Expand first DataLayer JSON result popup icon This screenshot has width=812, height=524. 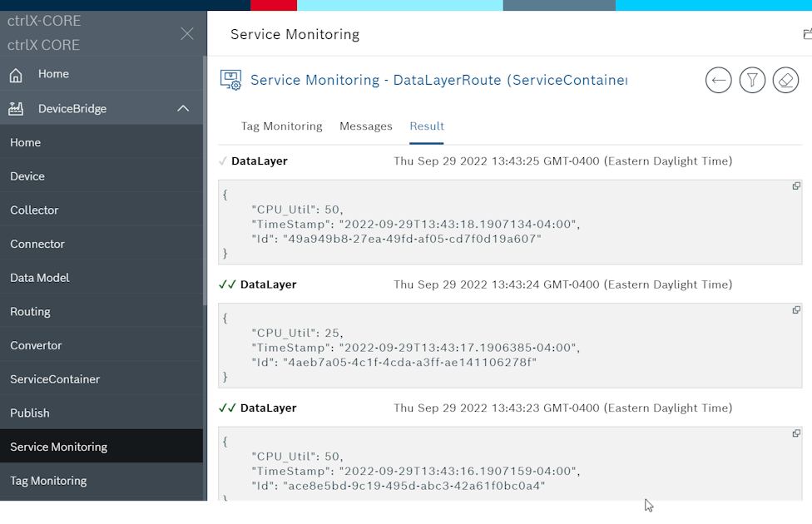click(x=796, y=186)
